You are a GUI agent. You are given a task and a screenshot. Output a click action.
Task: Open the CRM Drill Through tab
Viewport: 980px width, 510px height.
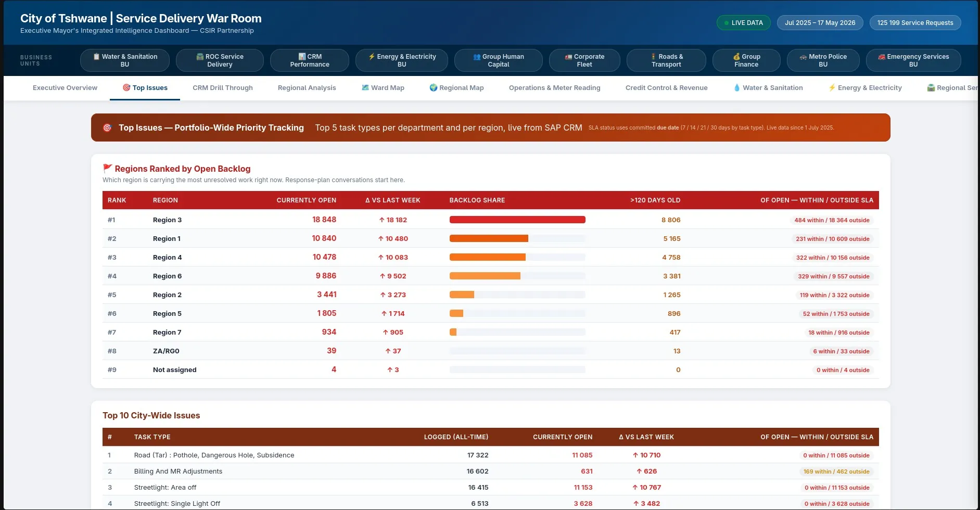point(223,88)
